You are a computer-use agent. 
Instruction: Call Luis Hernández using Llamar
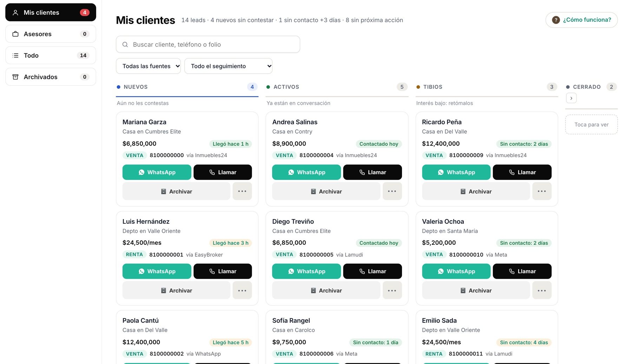click(x=223, y=271)
